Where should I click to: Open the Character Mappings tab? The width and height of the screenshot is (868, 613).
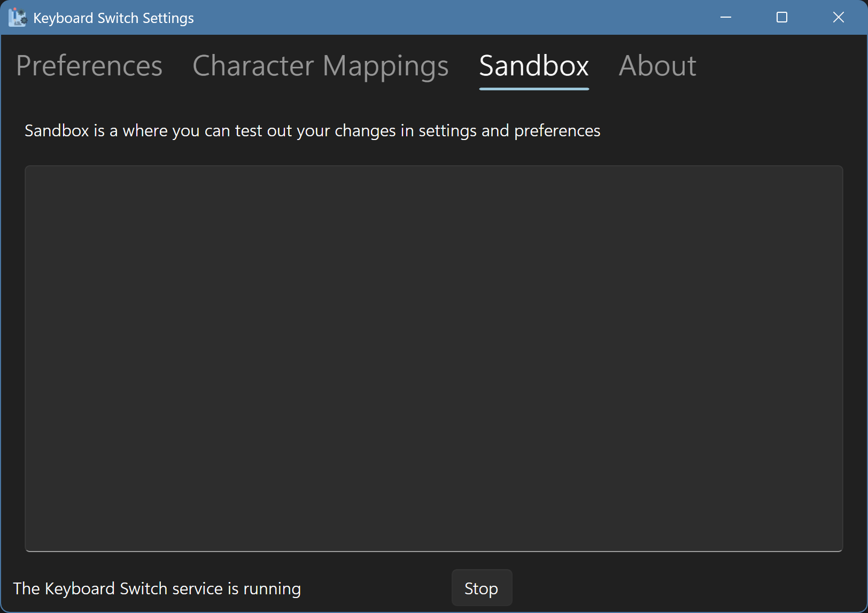[320, 66]
